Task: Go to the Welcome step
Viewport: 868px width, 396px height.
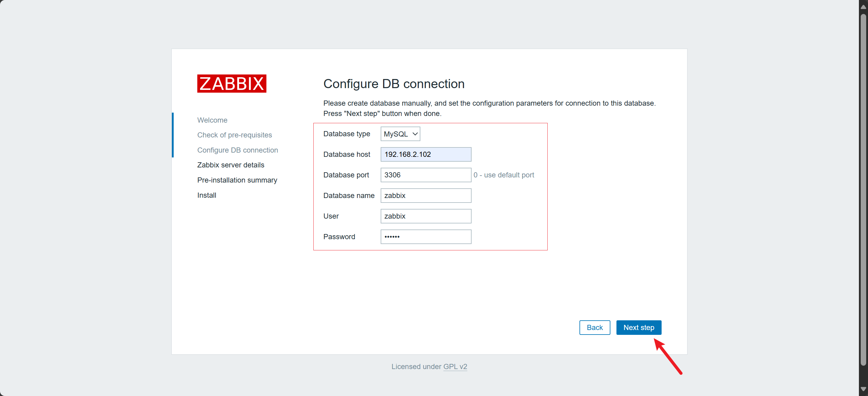Action: click(x=212, y=120)
